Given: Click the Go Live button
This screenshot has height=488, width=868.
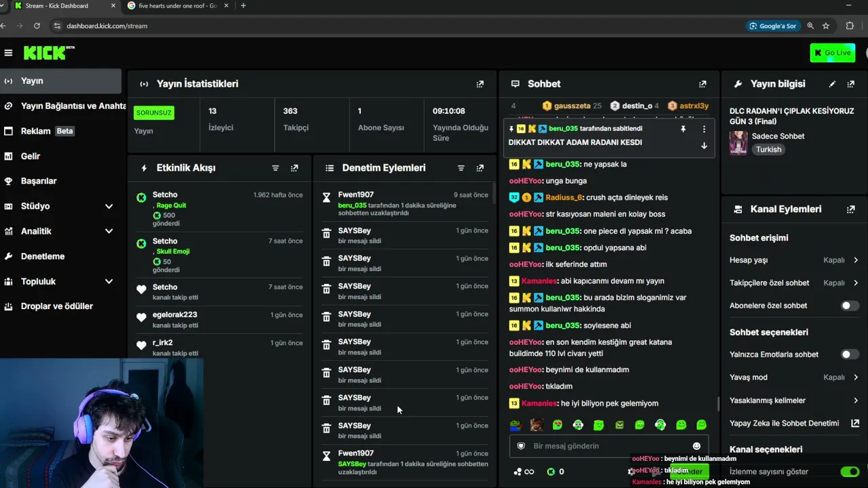Looking at the screenshot, I should 832,53.
